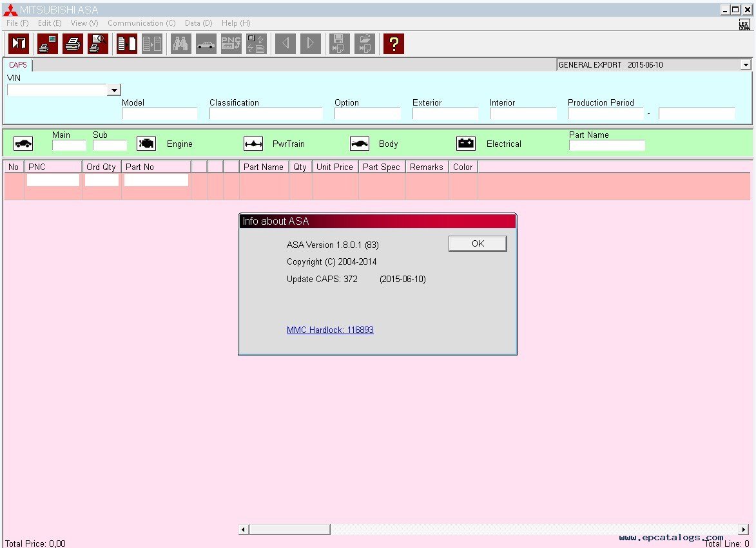The height and width of the screenshot is (548, 756).
Task: Click the printer toolbar icon
Action: (73, 44)
